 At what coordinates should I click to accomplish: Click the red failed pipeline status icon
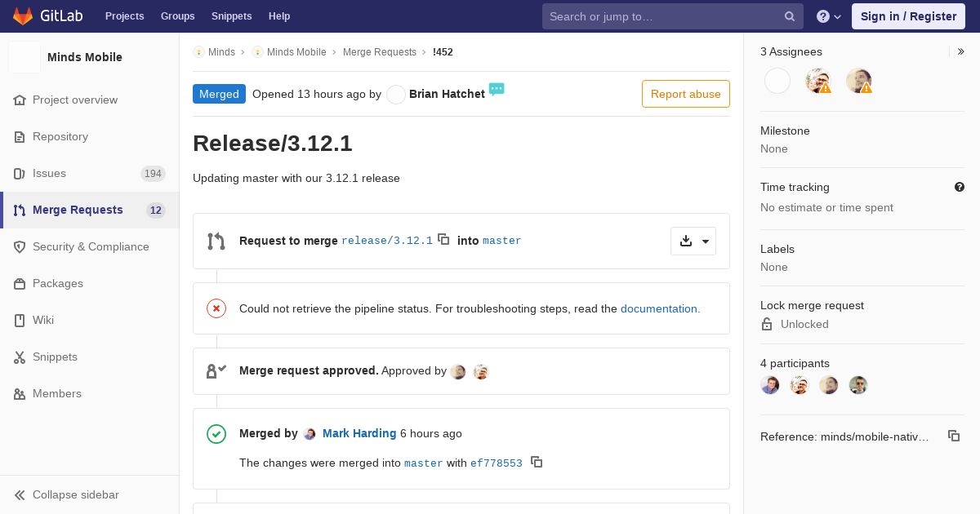coord(216,308)
